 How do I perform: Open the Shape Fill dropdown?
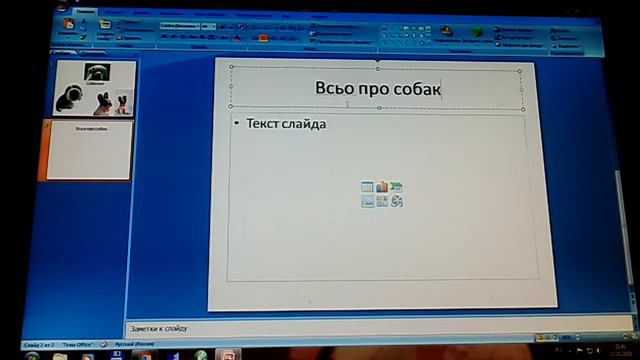[514, 29]
